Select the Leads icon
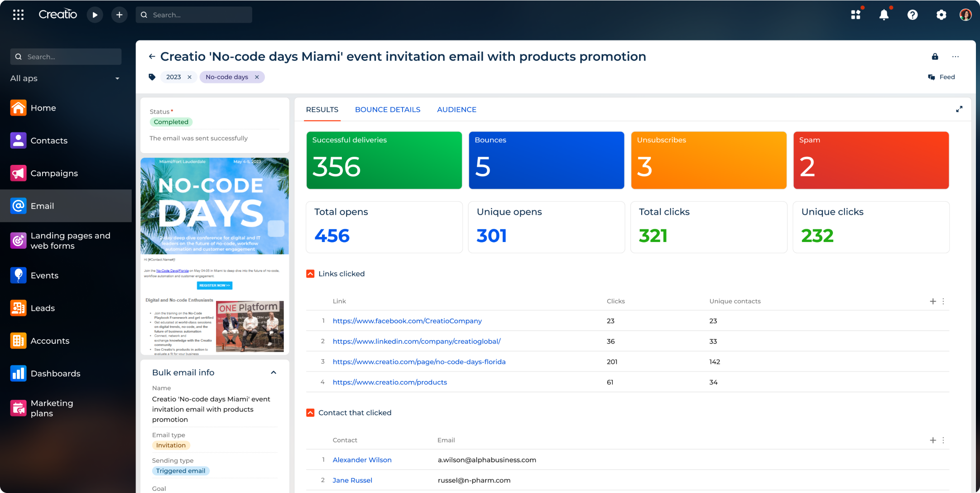The width and height of the screenshot is (980, 493). [x=18, y=308]
